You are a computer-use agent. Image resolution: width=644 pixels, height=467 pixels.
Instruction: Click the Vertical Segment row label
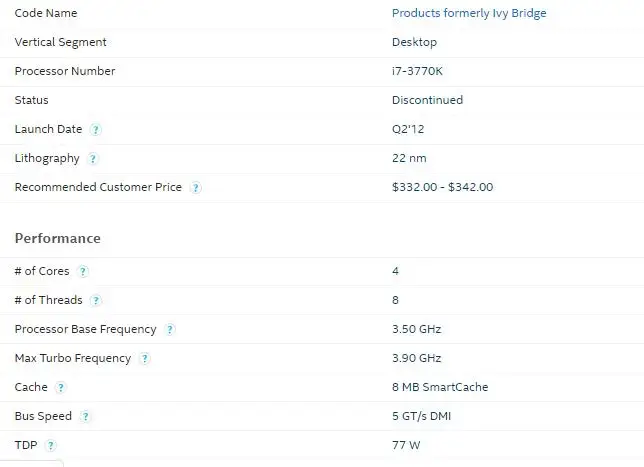tap(60, 42)
